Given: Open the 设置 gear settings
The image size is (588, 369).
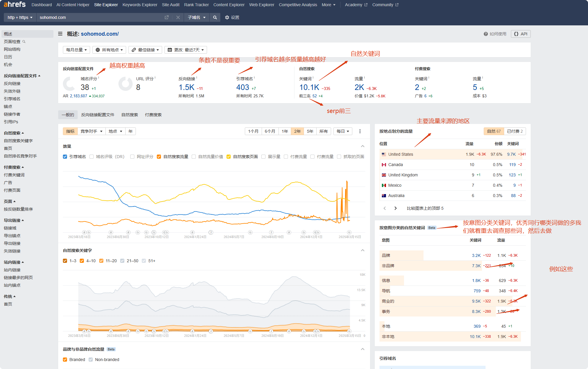Looking at the screenshot, I should pyautogui.click(x=232, y=17).
